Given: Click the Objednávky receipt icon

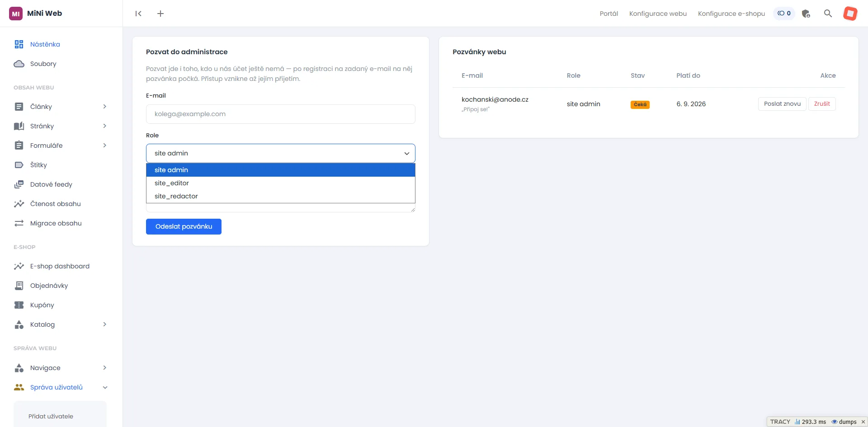Looking at the screenshot, I should [x=19, y=286].
